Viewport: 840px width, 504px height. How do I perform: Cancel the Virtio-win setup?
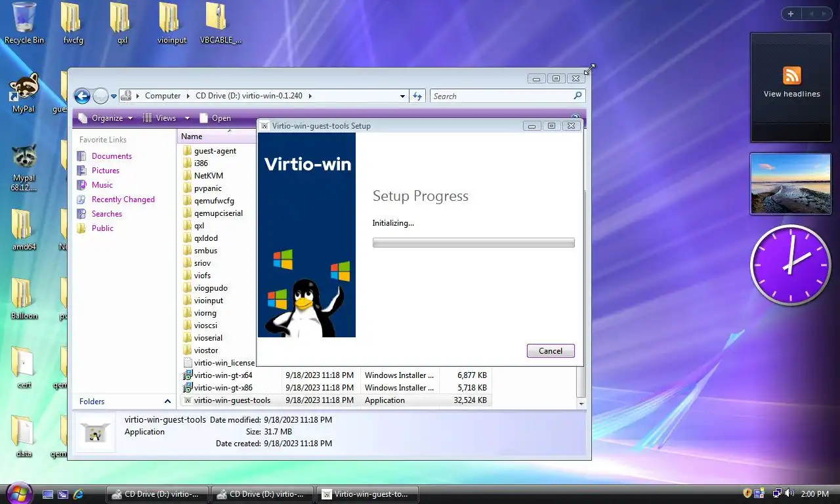click(551, 351)
